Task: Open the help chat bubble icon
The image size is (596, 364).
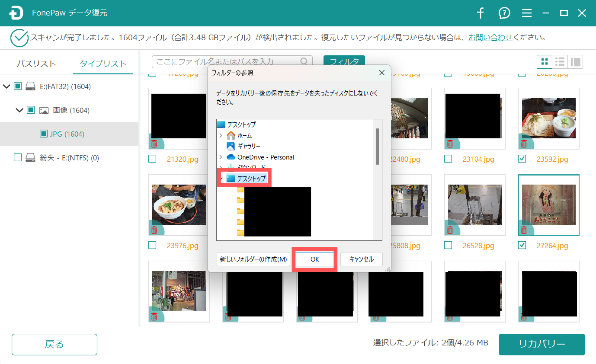Action: click(504, 13)
